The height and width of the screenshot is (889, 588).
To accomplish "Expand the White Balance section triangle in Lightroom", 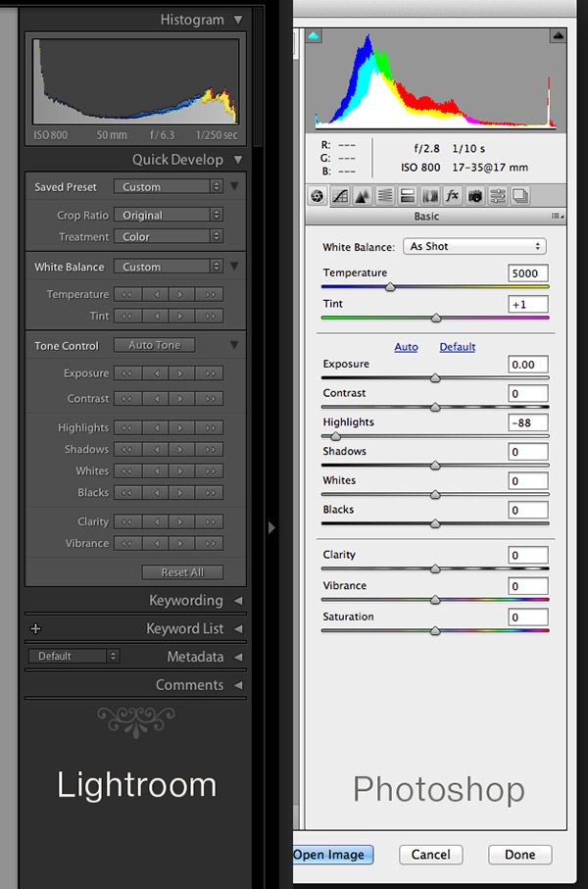I will (234, 266).
